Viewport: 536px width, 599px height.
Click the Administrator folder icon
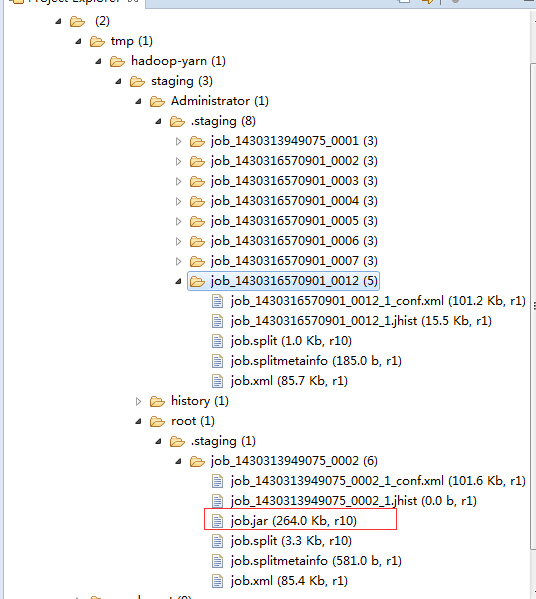157,101
